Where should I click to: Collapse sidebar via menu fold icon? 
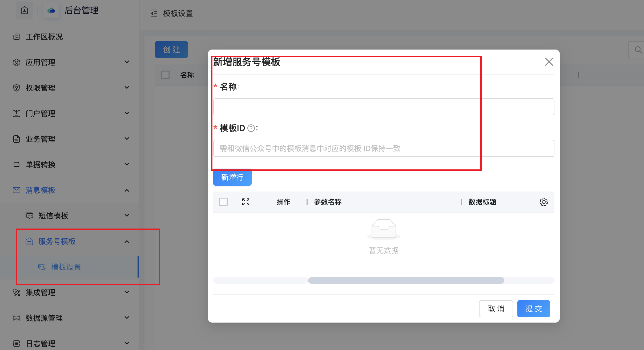tap(154, 13)
